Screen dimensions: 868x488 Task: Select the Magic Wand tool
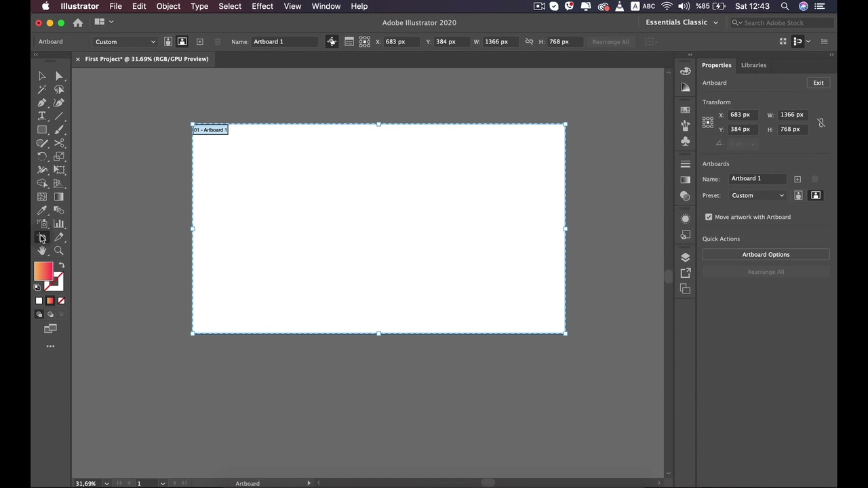[x=42, y=89]
